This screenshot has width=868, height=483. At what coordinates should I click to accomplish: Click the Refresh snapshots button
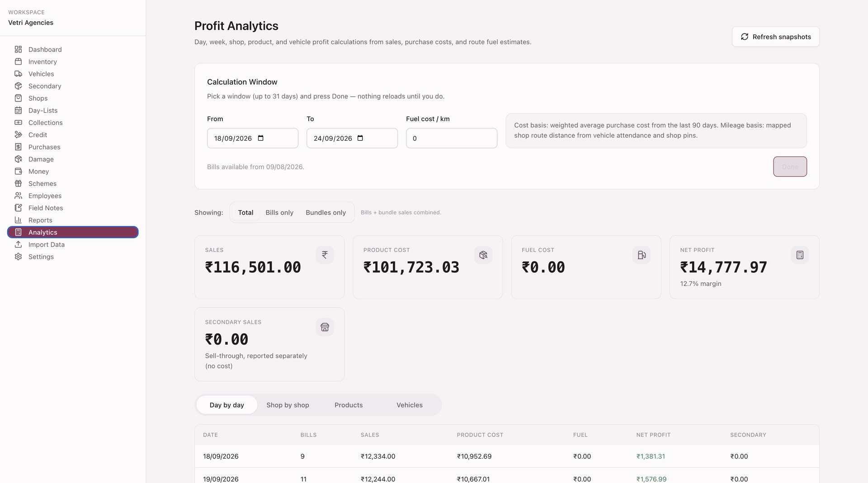tap(775, 37)
